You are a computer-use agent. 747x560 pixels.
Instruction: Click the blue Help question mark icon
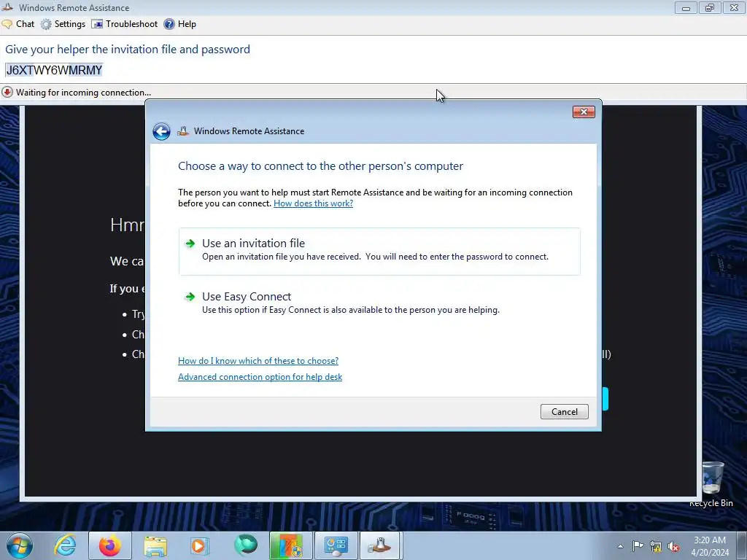pos(169,24)
